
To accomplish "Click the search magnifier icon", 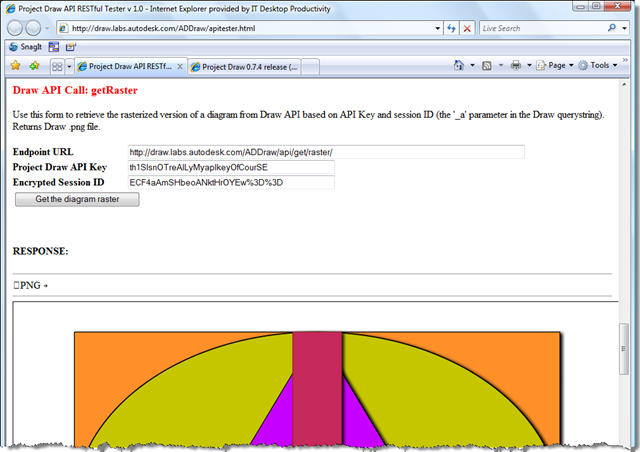I will [611, 29].
